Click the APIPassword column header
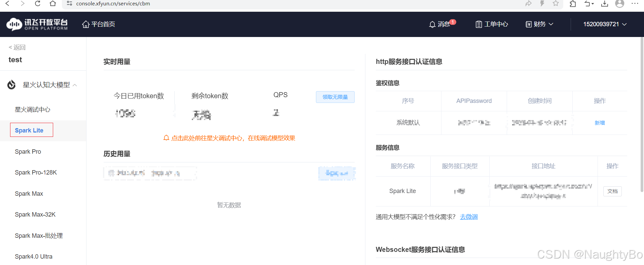This screenshot has height=265, width=644. pos(474,101)
